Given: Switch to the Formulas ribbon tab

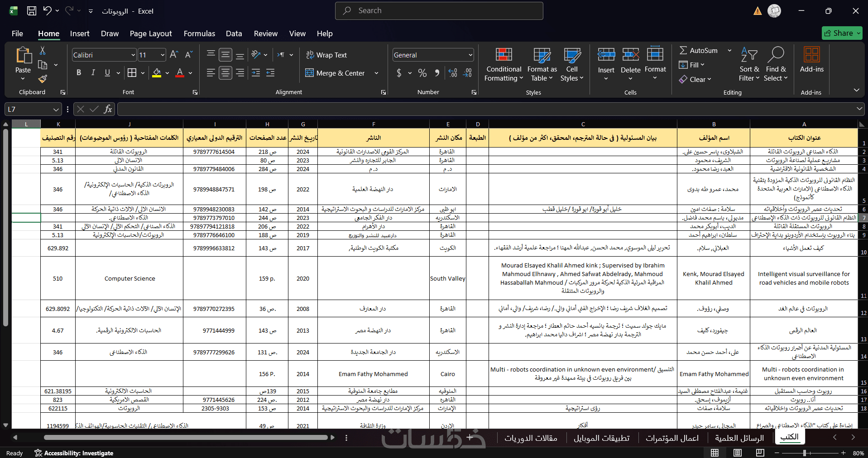Looking at the screenshot, I should 199,33.
